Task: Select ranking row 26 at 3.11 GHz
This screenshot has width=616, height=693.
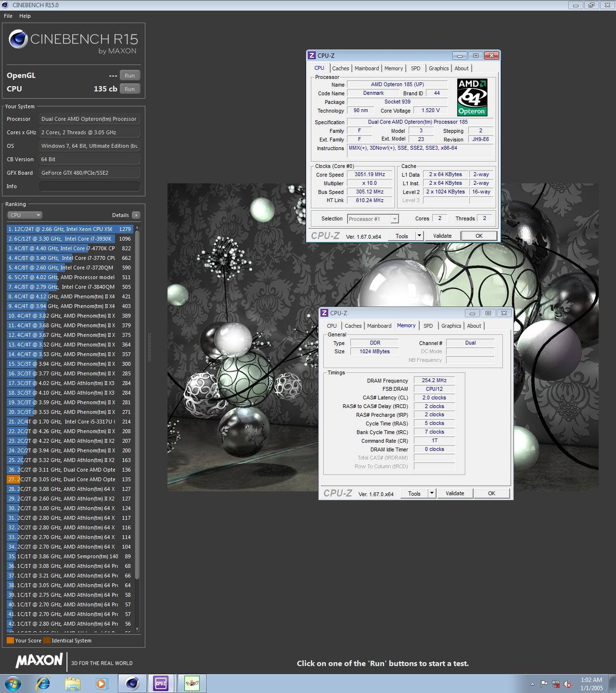Action: pyautogui.click(x=70, y=470)
